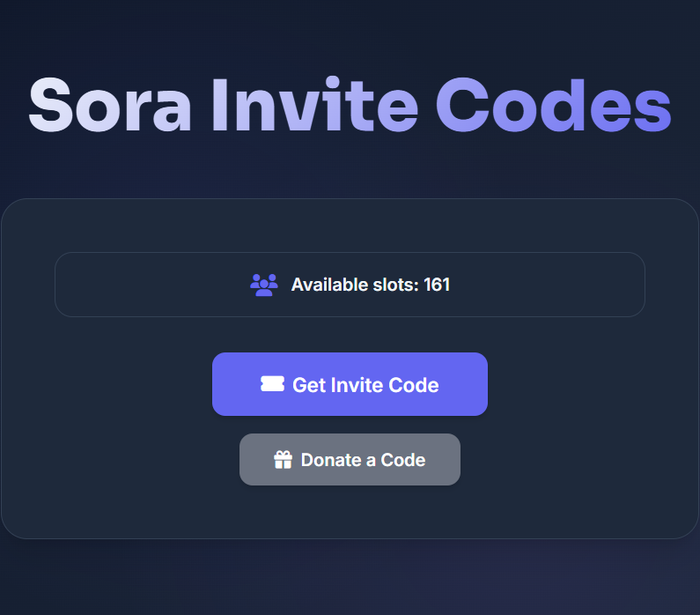The height and width of the screenshot is (615, 700).
Task: Select the number 161 in the slots counter
Action: [x=437, y=285]
